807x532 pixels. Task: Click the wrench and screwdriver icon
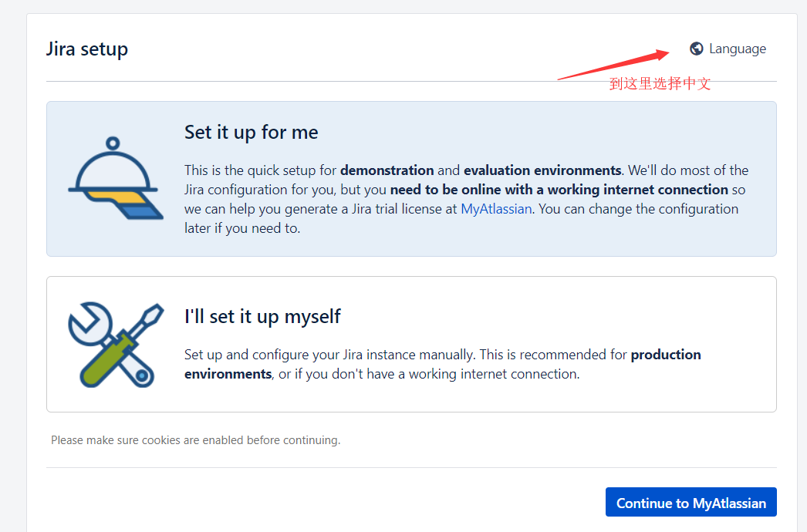116,344
